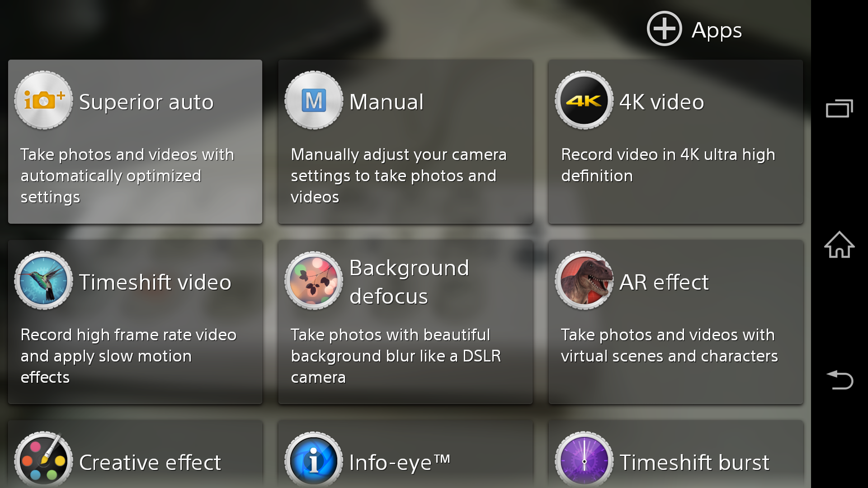This screenshot has width=868, height=488.
Task: Click the plus circle Apps icon
Action: pos(664,29)
